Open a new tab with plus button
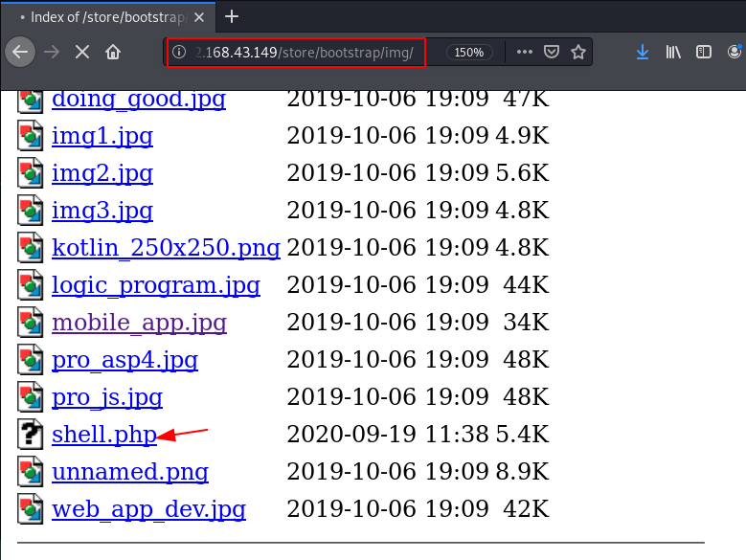Viewport: 746px width, 560px height. pyautogui.click(x=232, y=17)
